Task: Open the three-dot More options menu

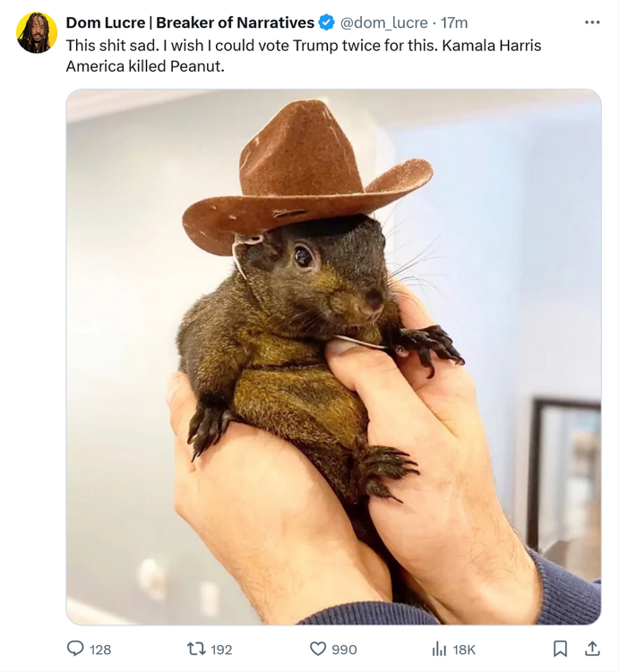Action: pos(592,22)
